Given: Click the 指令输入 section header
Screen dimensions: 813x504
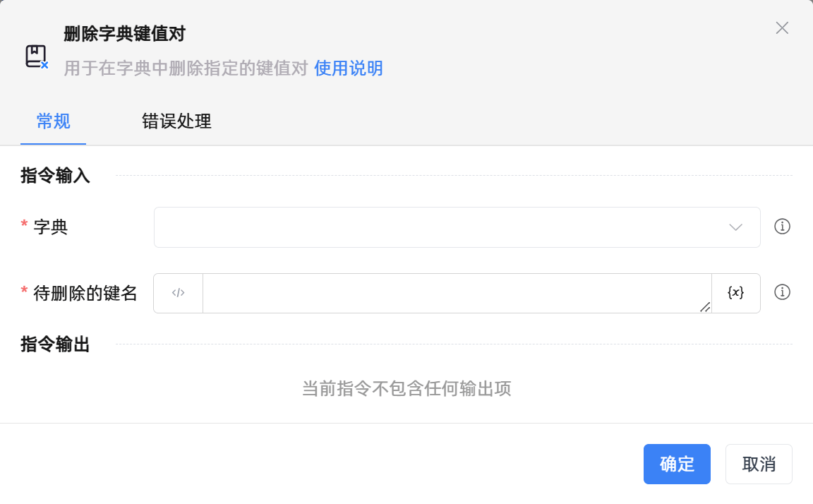Looking at the screenshot, I should [x=55, y=176].
